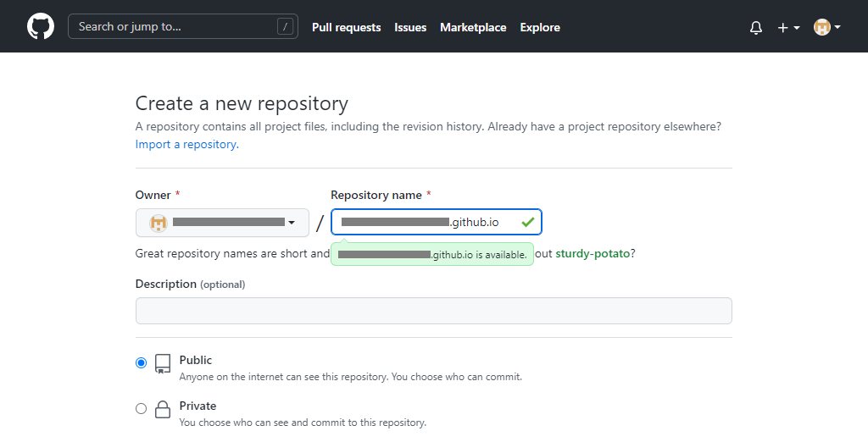
Task: Click the Private lock icon
Action: (x=163, y=409)
